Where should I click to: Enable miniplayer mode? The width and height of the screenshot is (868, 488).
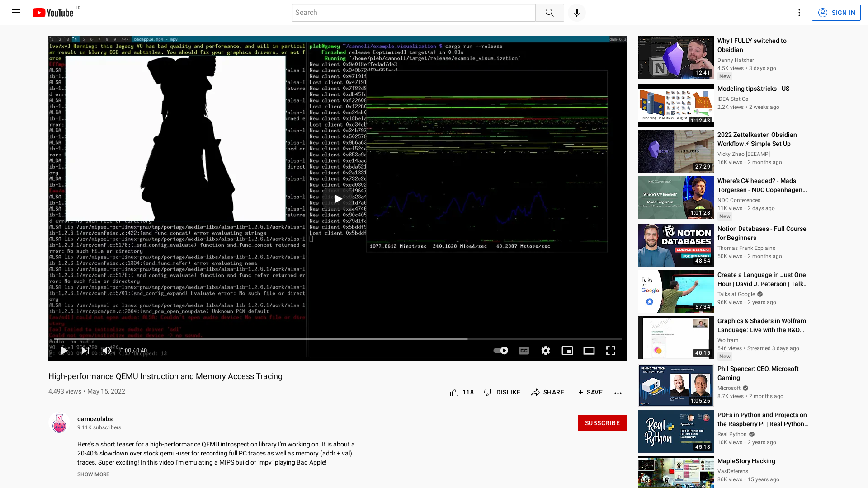point(567,351)
